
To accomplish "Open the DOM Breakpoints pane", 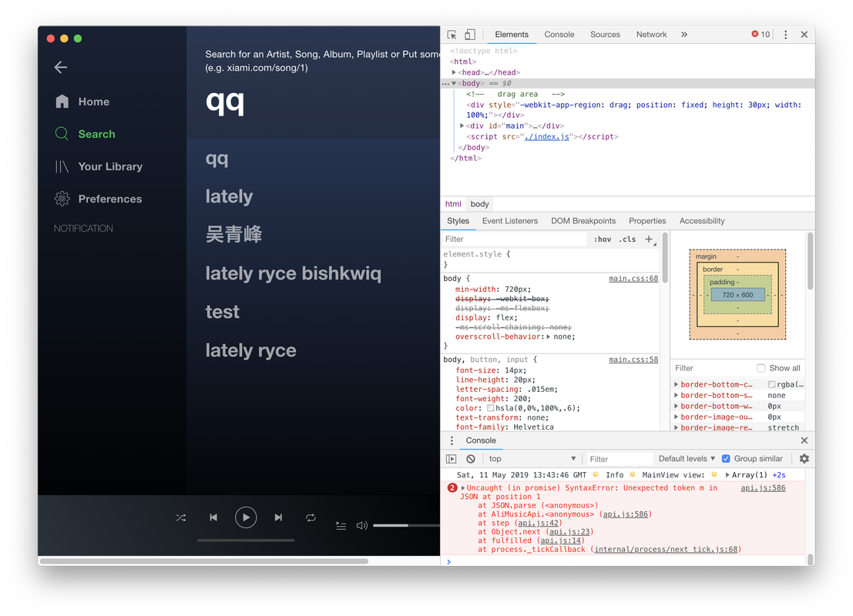I will click(583, 221).
